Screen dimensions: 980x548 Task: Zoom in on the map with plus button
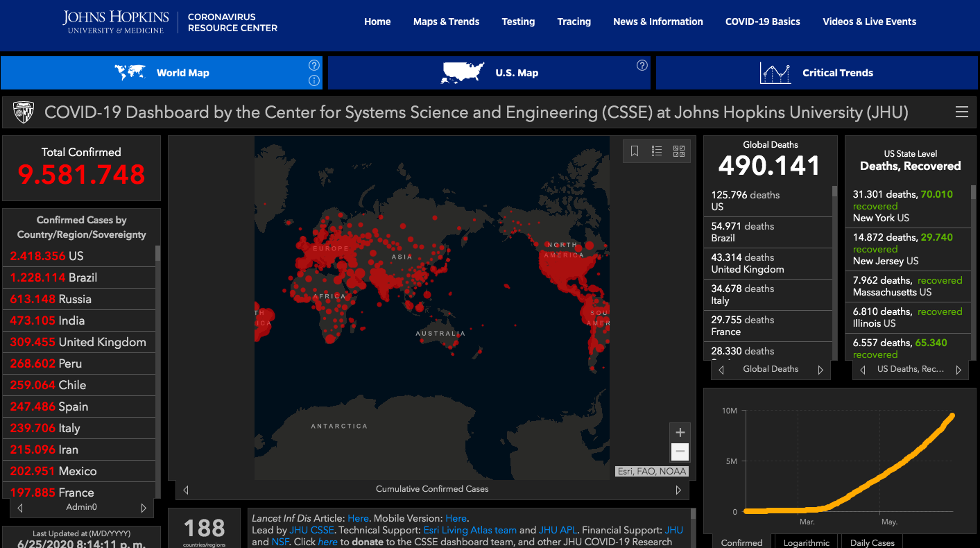pyautogui.click(x=680, y=433)
